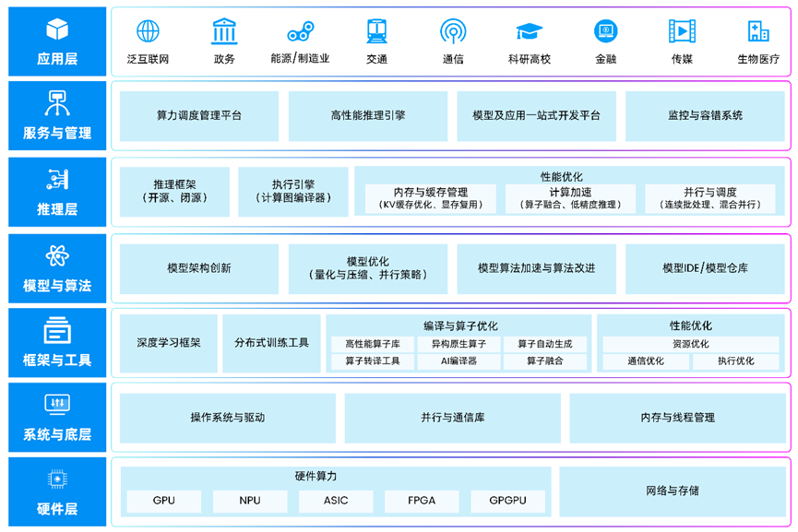Screen dimensions: 798x532
Task: Select the 能源/制造业 chain-link icon
Action: 300,31
